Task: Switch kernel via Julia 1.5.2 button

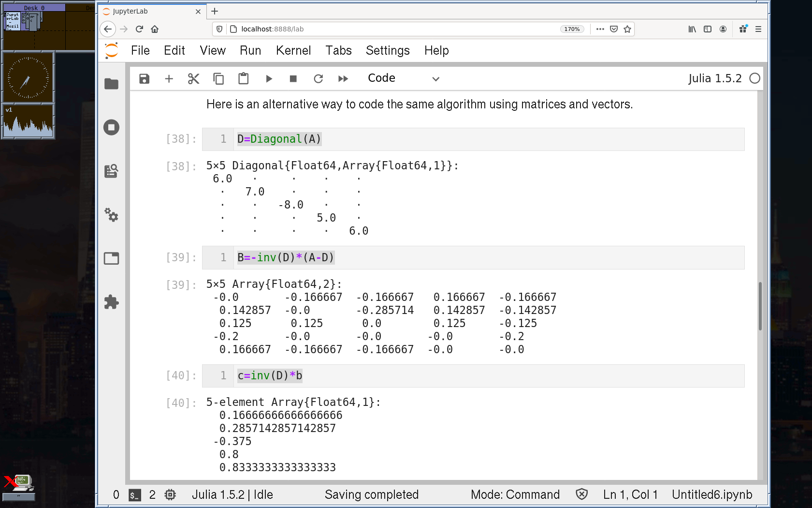Action: [x=714, y=79]
